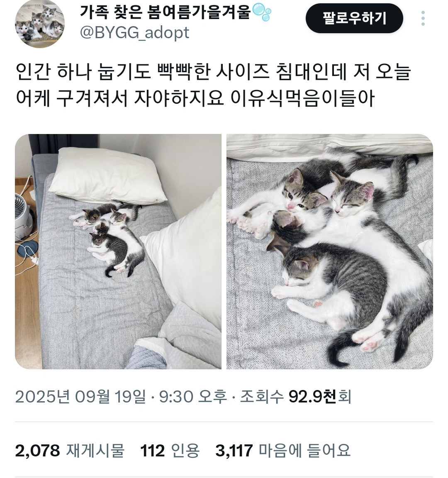This screenshot has height=478, width=448.
Task: Click the 마음에 들어요 label text
Action: 304,450
